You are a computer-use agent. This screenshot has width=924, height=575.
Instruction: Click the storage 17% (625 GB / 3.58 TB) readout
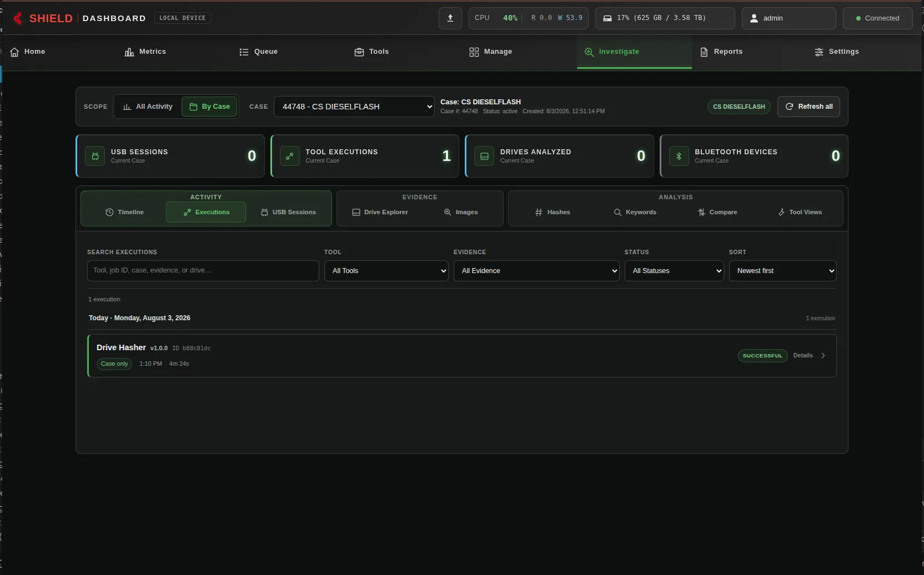[661, 18]
